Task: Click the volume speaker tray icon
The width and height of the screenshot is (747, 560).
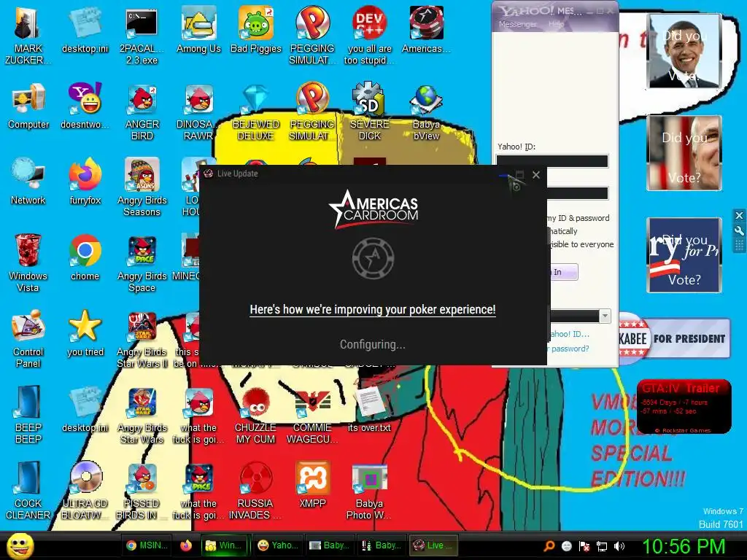Action: [619, 546]
